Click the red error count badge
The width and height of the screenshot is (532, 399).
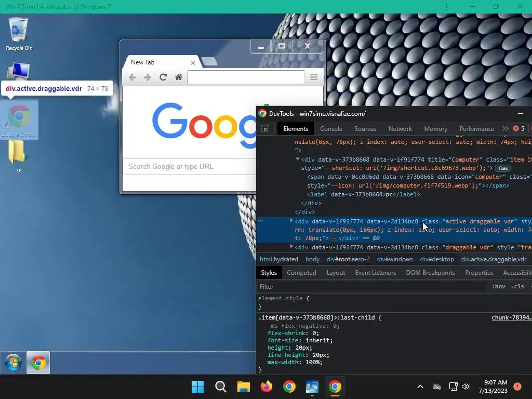pos(519,128)
